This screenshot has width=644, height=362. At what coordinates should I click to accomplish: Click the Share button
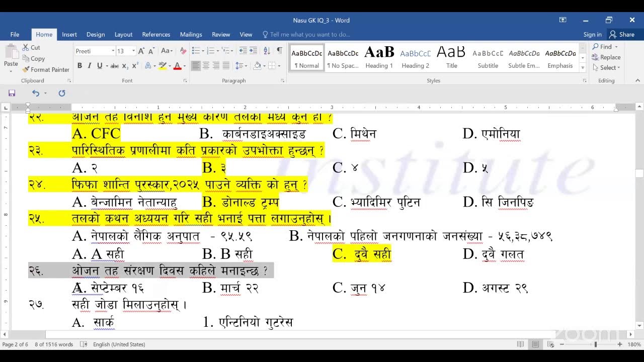click(622, 34)
